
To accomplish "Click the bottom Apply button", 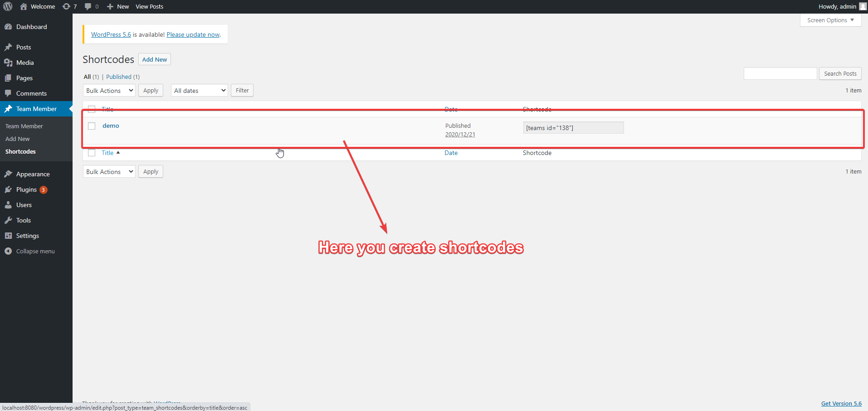I will point(151,172).
